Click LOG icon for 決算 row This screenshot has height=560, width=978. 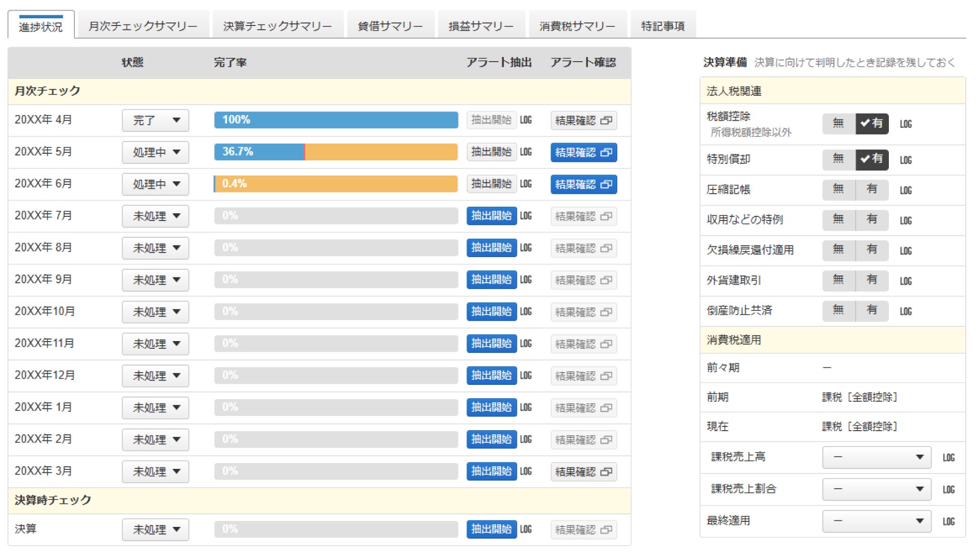pyautogui.click(x=526, y=529)
